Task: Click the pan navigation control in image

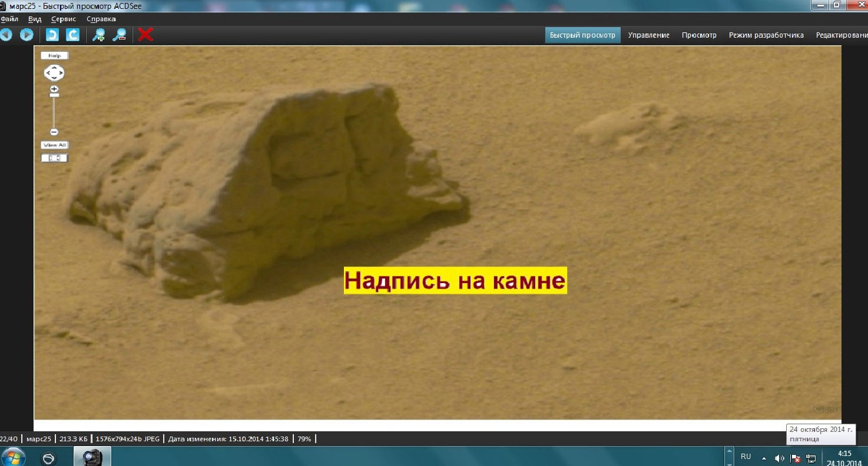Action: click(x=54, y=73)
